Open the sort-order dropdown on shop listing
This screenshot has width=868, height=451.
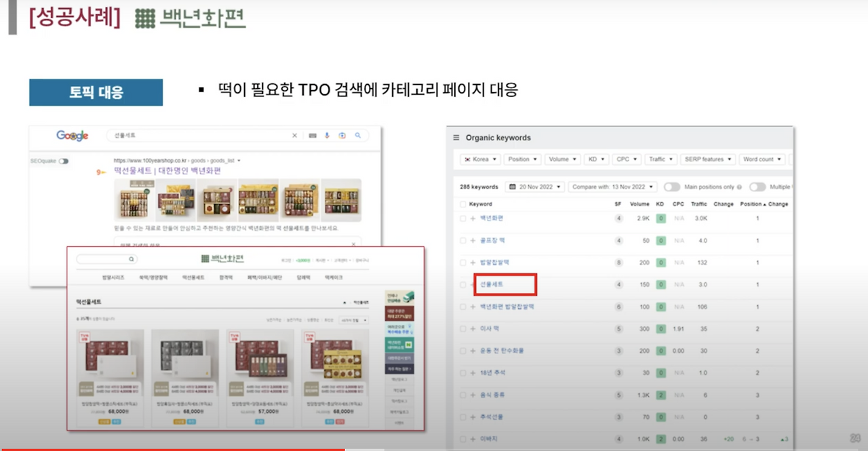[353, 319]
